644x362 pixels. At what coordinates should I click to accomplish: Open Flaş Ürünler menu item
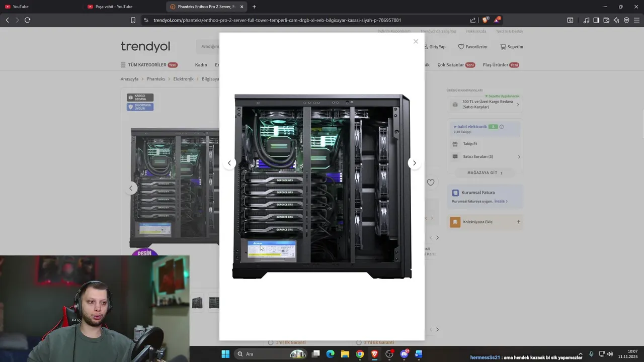501,65
